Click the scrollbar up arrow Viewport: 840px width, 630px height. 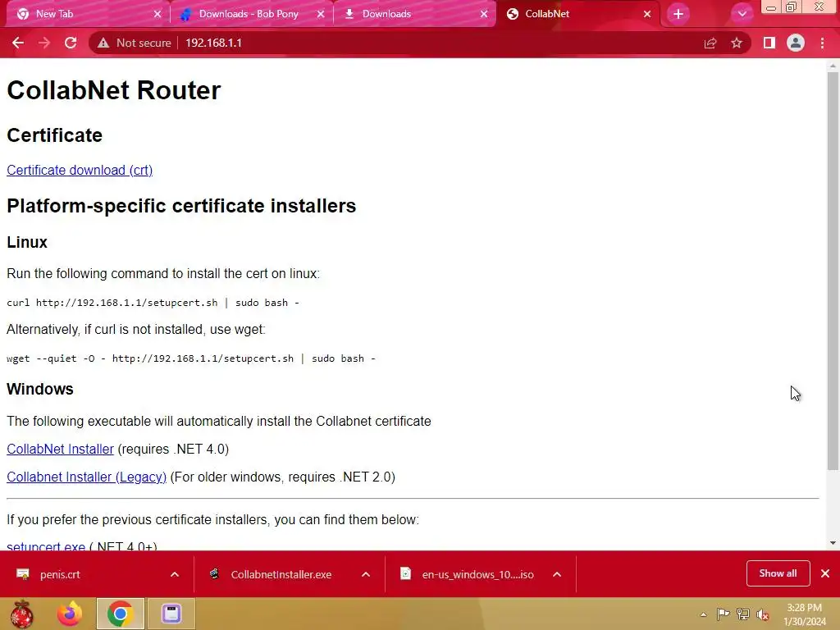coord(833,66)
